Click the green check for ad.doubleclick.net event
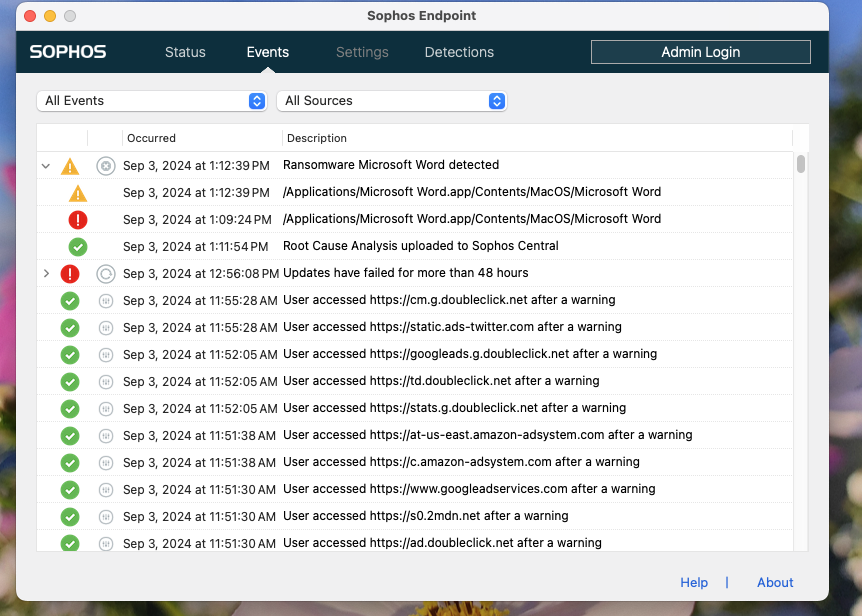 (x=70, y=543)
